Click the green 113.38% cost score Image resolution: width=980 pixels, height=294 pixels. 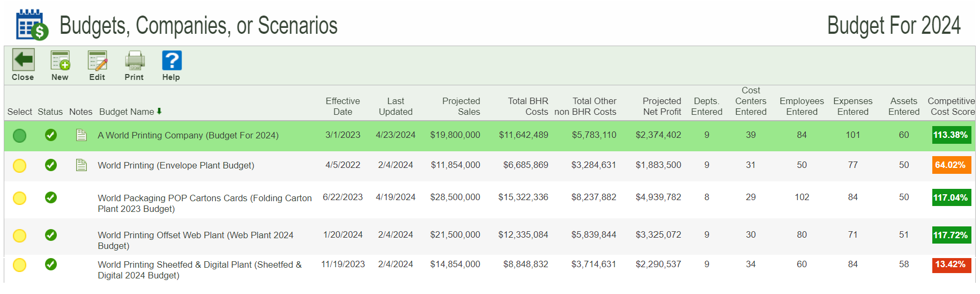point(952,135)
